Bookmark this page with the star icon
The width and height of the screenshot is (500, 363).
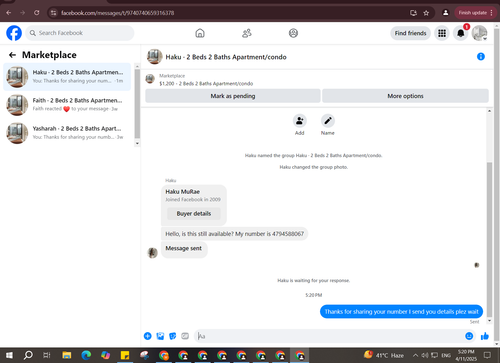pos(426,13)
